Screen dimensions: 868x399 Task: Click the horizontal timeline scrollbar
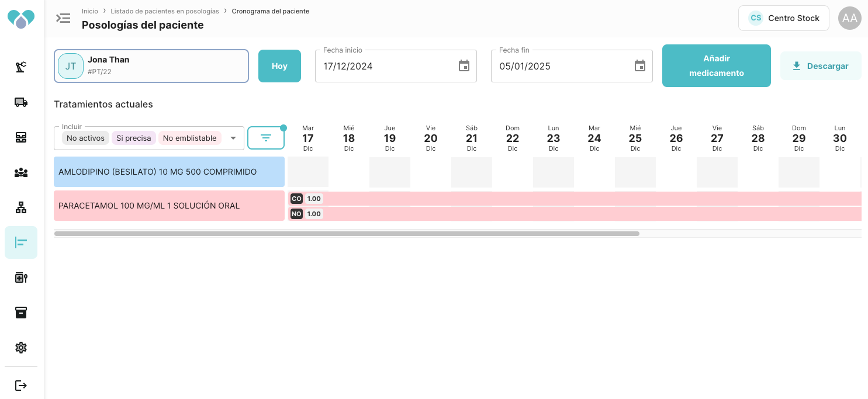347,234
